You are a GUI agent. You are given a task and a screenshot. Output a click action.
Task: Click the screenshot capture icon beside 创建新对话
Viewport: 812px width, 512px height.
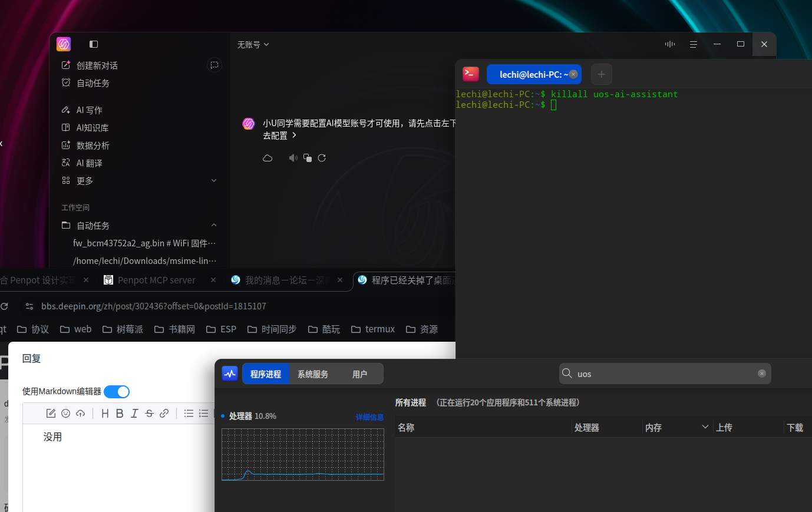214,65
